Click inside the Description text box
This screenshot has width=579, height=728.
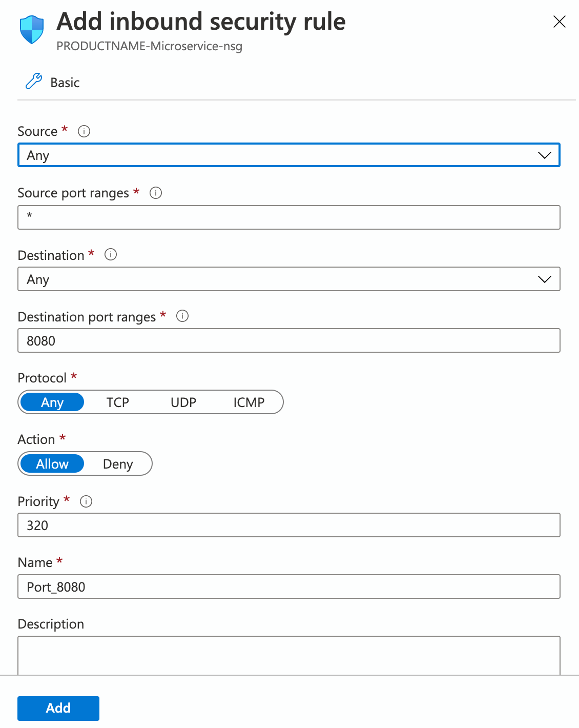pos(288,656)
